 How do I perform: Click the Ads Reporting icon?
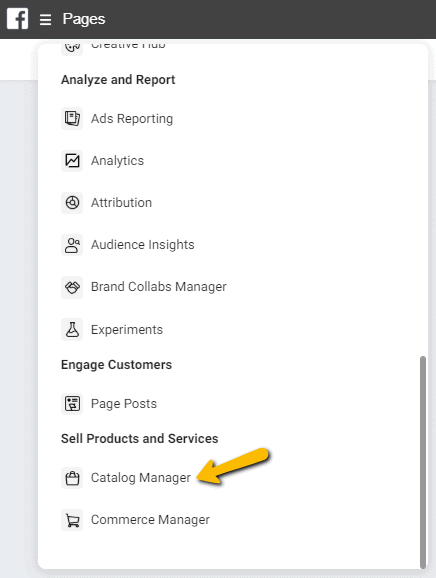[72, 118]
